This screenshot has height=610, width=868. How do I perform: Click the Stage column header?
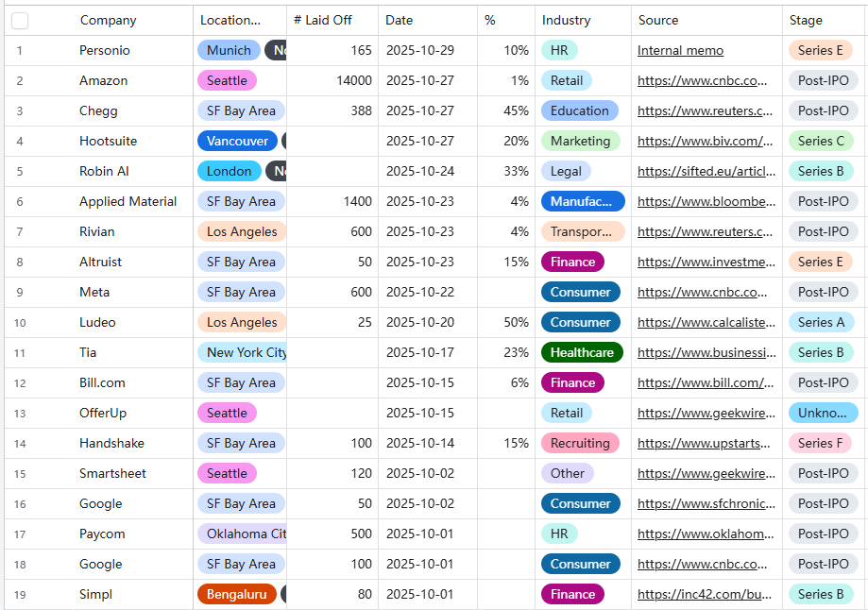[x=806, y=21]
